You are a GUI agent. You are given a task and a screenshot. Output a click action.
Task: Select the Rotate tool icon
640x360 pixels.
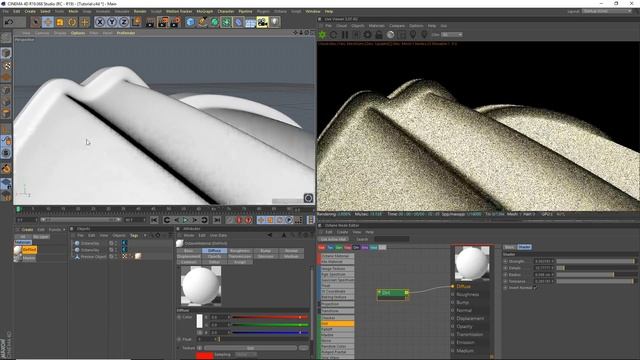[72, 22]
